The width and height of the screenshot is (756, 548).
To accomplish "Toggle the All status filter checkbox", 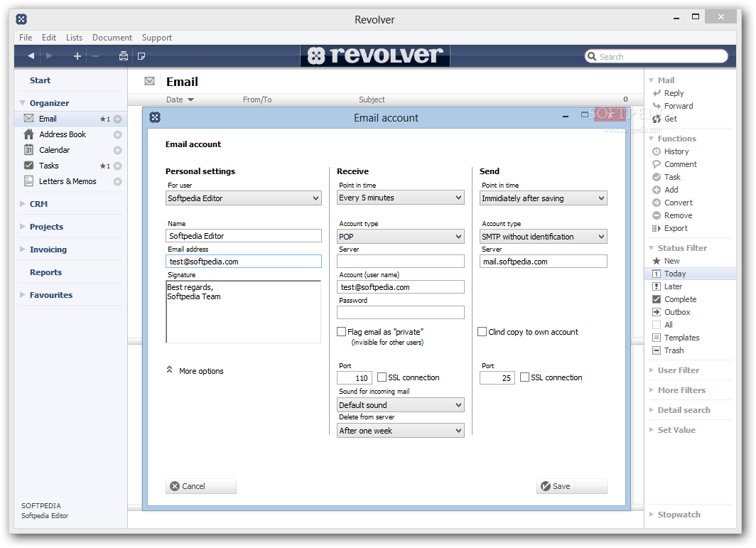I will pos(657,325).
